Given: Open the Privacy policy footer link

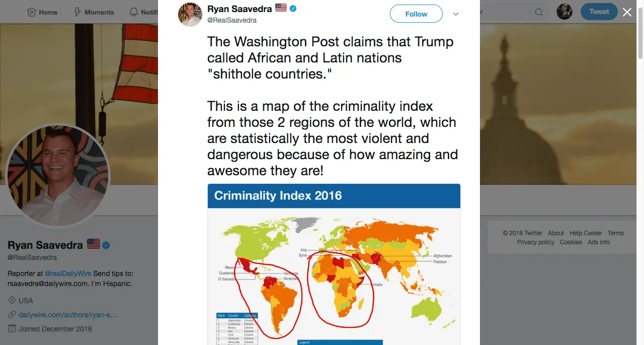Looking at the screenshot, I should point(535,242).
